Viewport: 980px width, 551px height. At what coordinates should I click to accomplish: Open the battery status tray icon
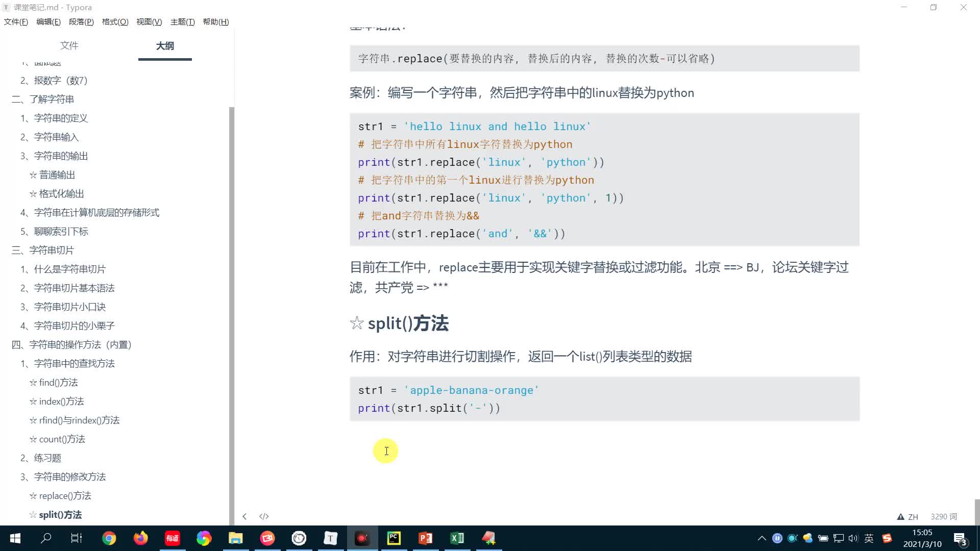tap(823, 538)
